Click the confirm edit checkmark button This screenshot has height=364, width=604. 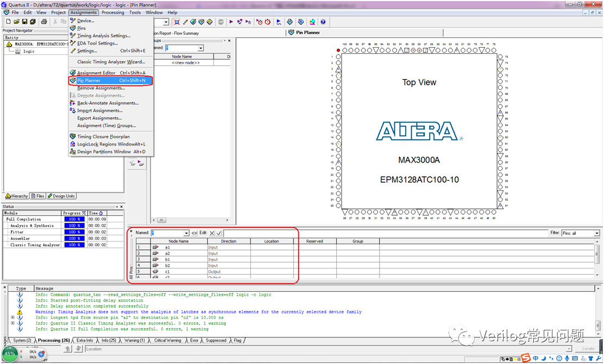click(219, 233)
